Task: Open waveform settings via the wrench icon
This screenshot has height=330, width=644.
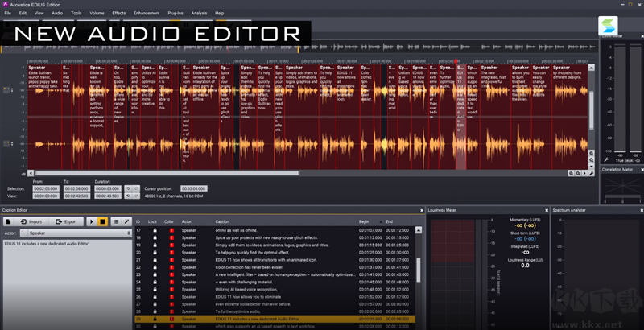Action: [x=592, y=173]
